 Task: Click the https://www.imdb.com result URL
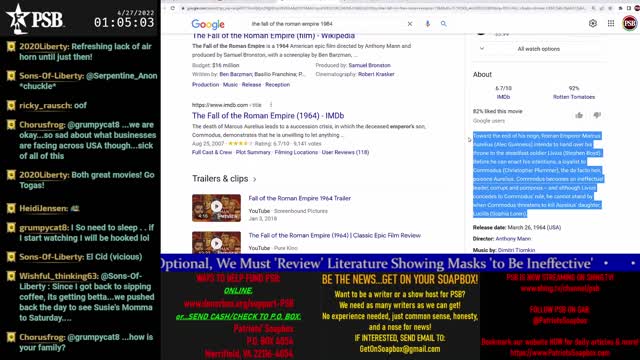pyautogui.click(x=227, y=105)
